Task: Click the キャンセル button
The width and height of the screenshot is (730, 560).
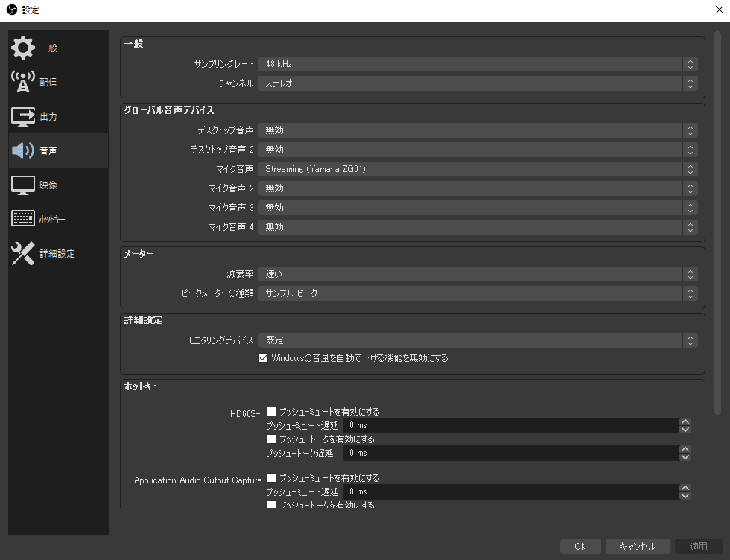Action: 638,547
